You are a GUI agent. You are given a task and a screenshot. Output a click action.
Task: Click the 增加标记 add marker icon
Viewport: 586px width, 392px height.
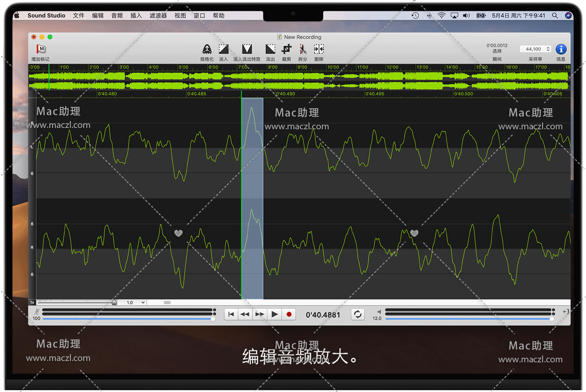(41, 49)
